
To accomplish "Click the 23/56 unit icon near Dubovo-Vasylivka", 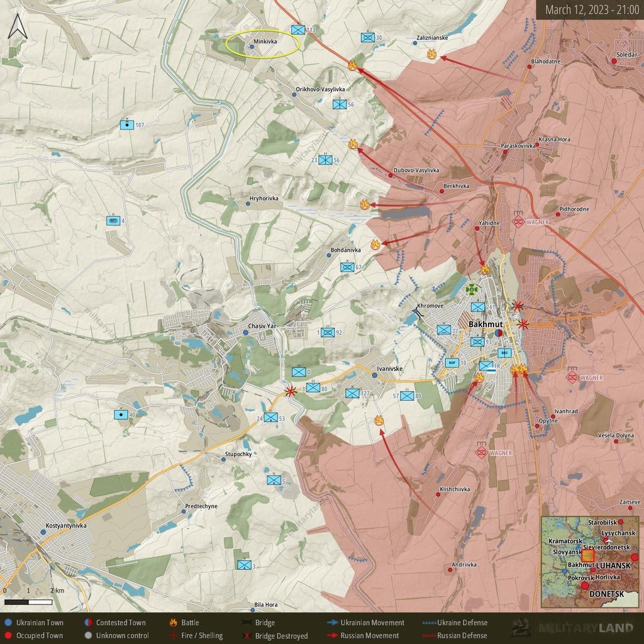I will click(325, 159).
